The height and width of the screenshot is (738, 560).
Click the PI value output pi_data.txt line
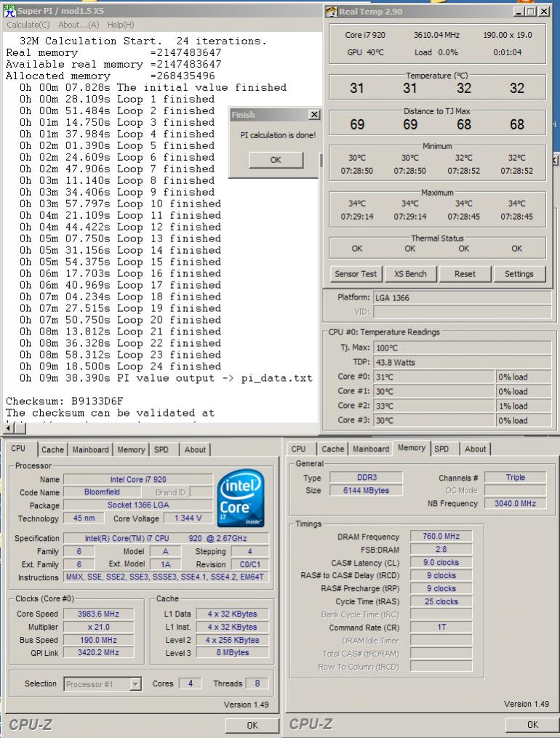pos(166,378)
